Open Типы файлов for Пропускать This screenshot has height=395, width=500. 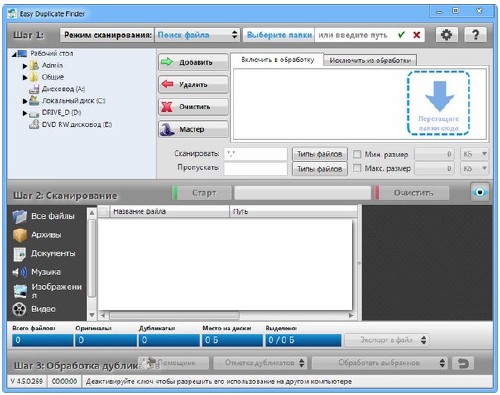320,169
